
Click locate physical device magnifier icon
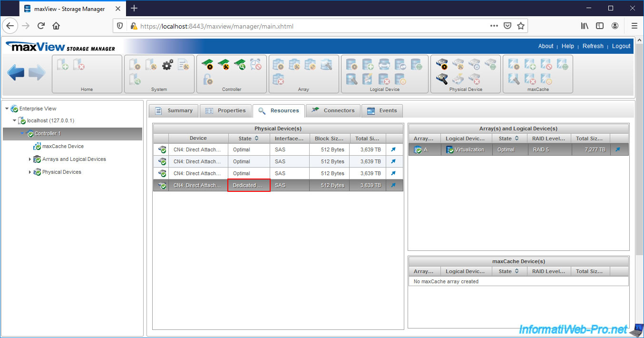[x=442, y=80]
